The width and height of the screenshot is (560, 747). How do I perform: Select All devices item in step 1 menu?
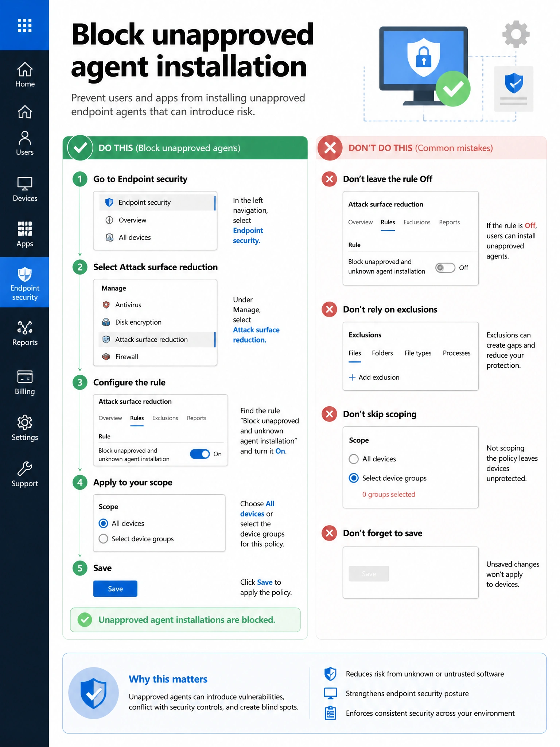point(157,237)
